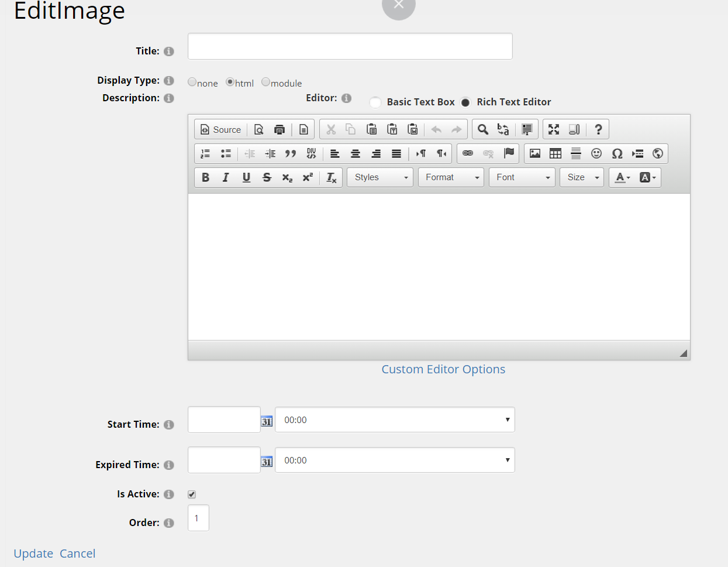This screenshot has width=728, height=567.
Task: Open the Source view of the editor
Action: point(220,129)
